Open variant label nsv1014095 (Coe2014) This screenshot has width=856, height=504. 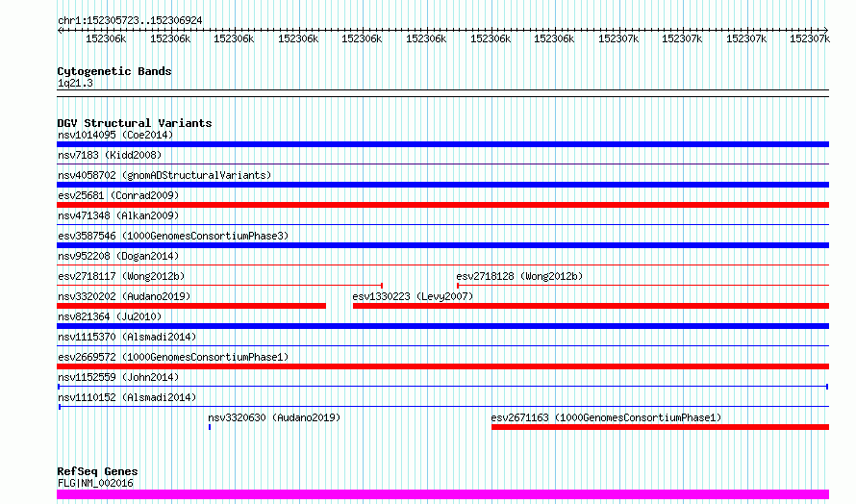tap(115, 135)
